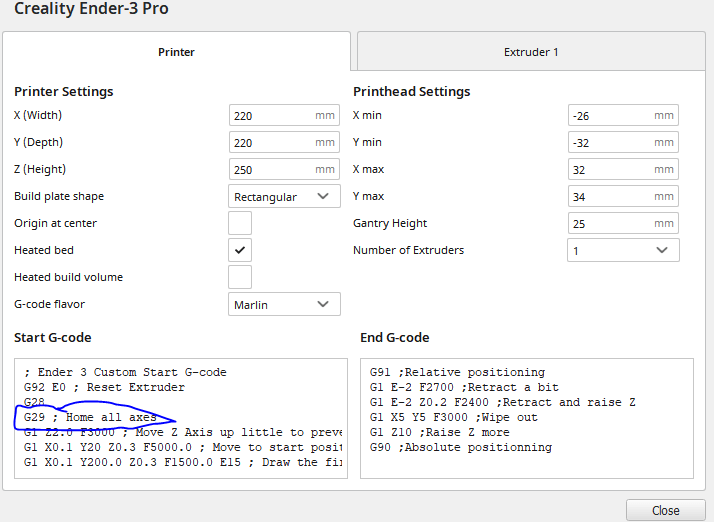The width and height of the screenshot is (714, 522).
Task: Open the G-code flavor dropdown
Action: click(x=284, y=304)
